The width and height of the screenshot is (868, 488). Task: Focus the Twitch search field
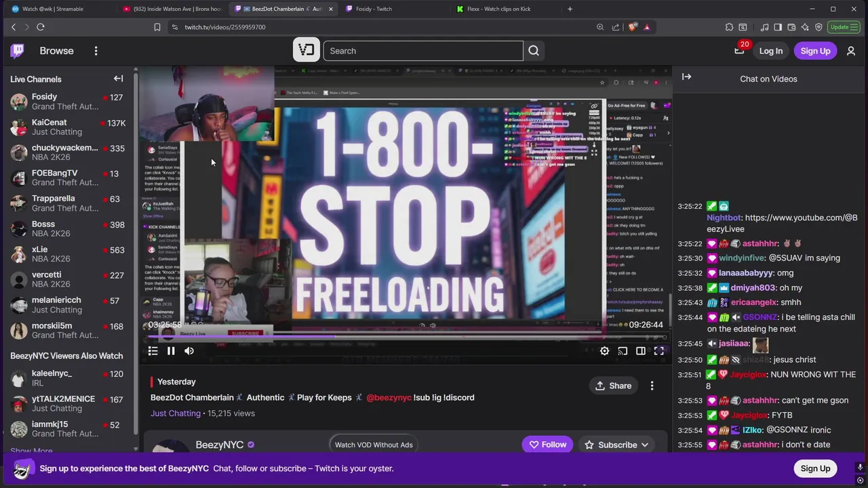coord(423,51)
